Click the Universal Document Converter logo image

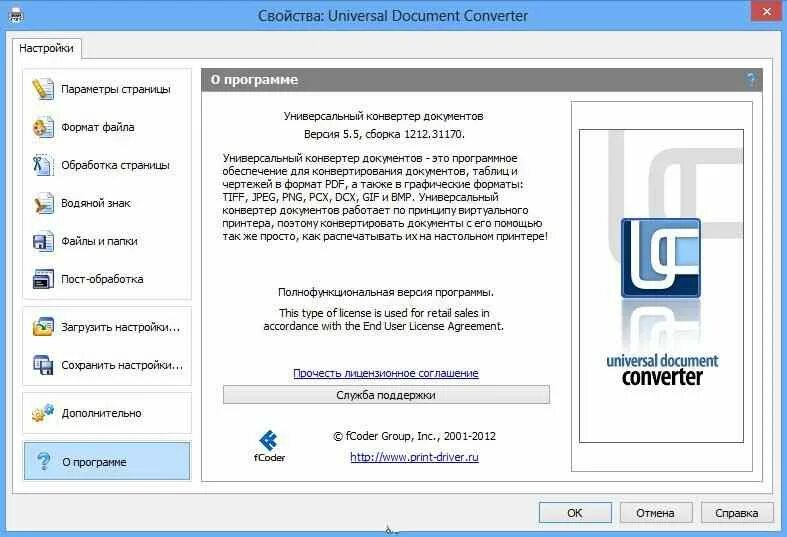[x=661, y=286]
